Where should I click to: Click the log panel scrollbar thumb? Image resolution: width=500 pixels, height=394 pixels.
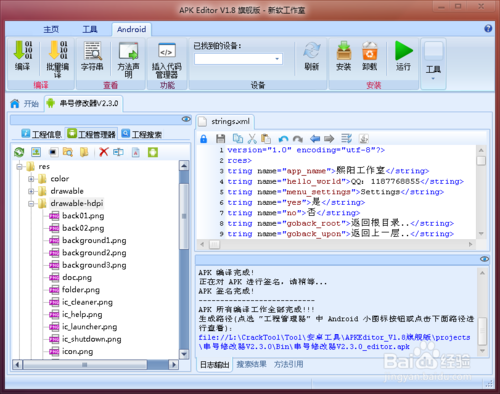482,332
